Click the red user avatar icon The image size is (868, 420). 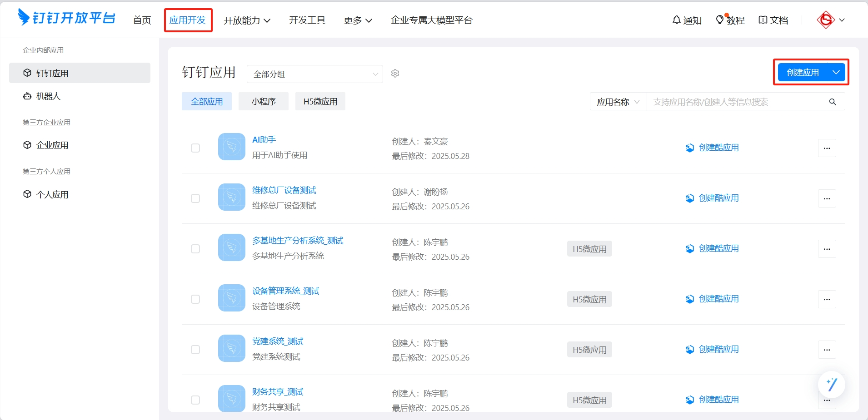click(825, 20)
